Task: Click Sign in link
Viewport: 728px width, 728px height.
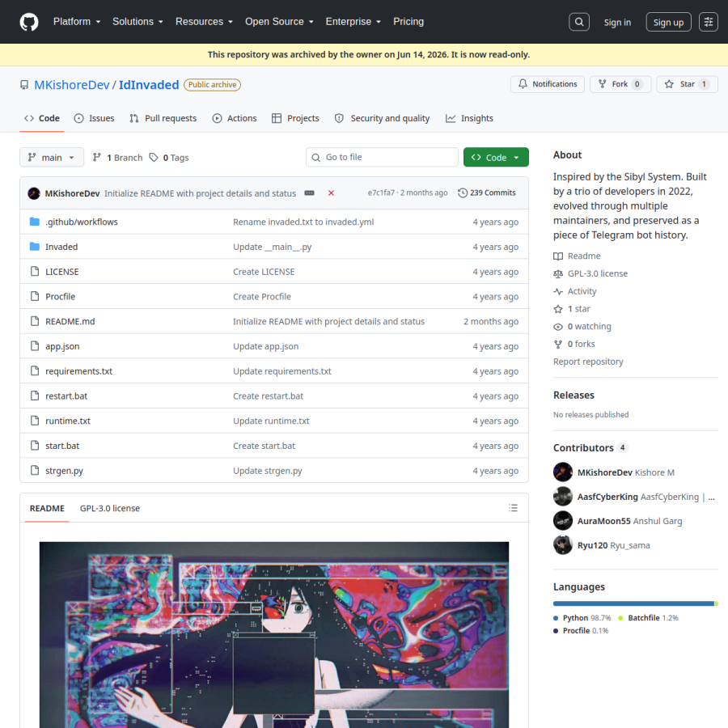Action: pyautogui.click(x=617, y=23)
